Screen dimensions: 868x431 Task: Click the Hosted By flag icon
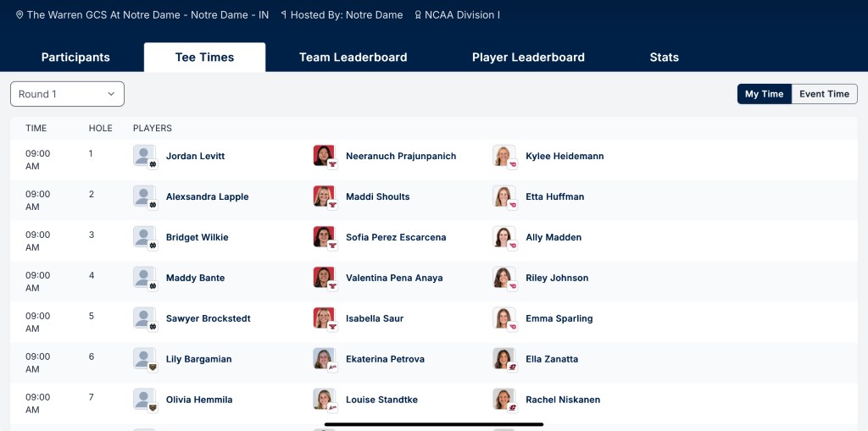(x=284, y=15)
